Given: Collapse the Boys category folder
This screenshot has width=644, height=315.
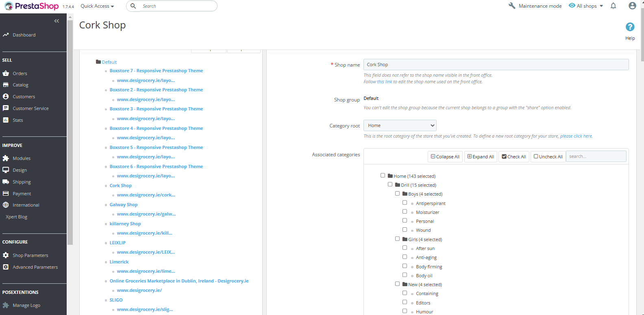Looking at the screenshot, I should [405, 194].
